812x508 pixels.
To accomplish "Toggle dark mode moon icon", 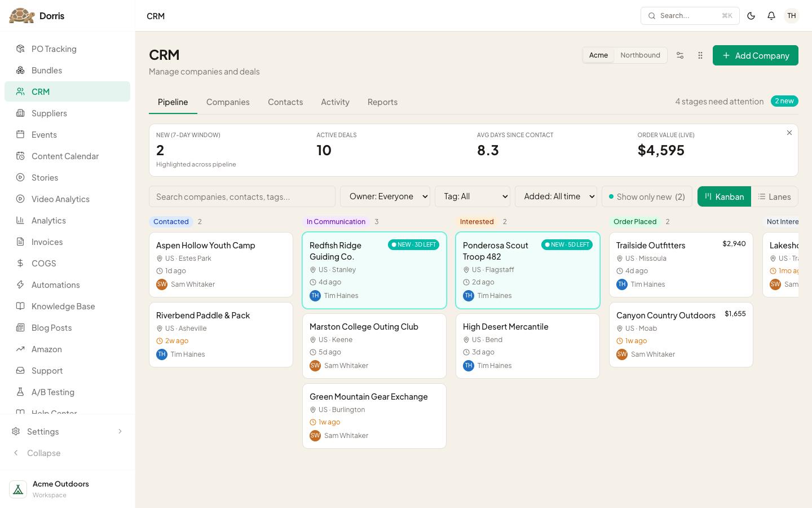I will (751, 16).
